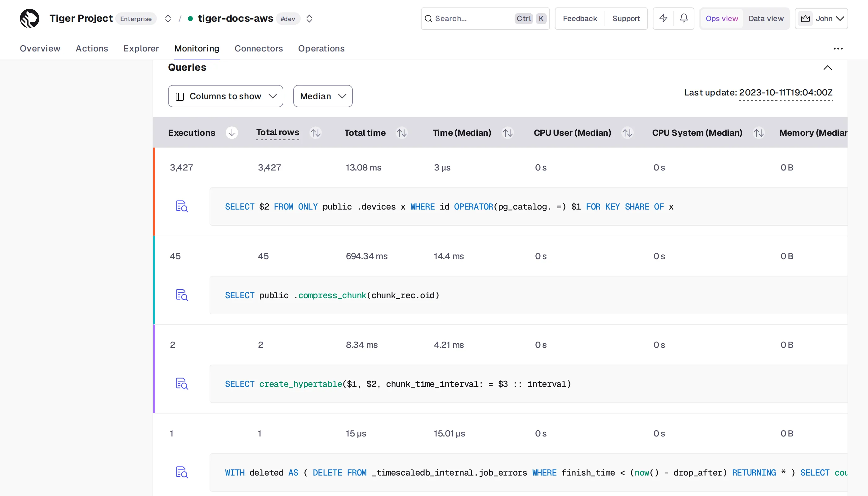Open query details icon for job_errors DELETE query

click(x=182, y=472)
